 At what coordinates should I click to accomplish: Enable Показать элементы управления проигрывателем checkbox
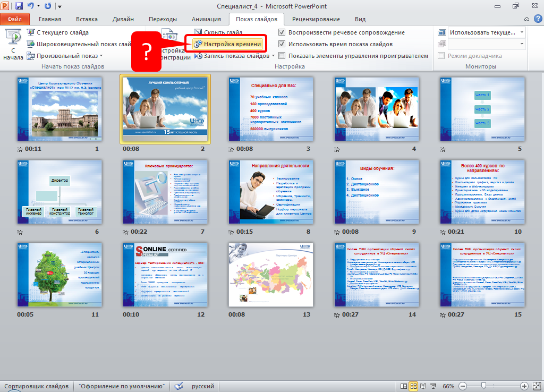pyautogui.click(x=282, y=56)
